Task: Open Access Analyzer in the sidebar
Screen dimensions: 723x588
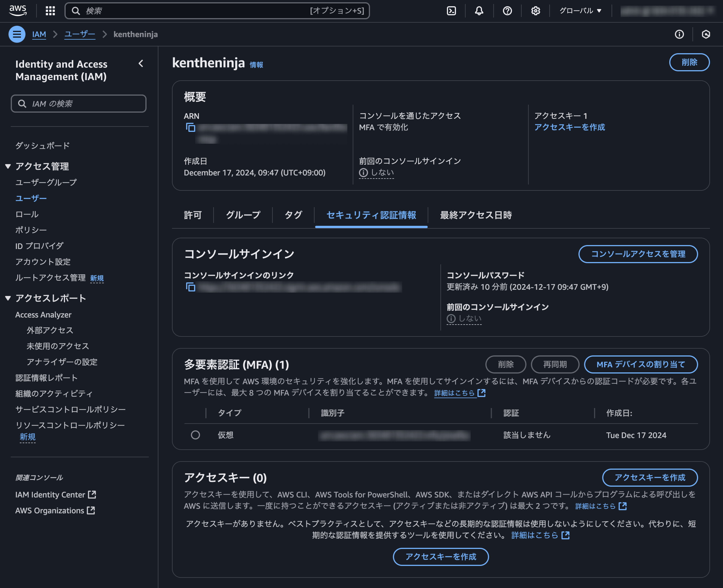Action: pos(43,315)
